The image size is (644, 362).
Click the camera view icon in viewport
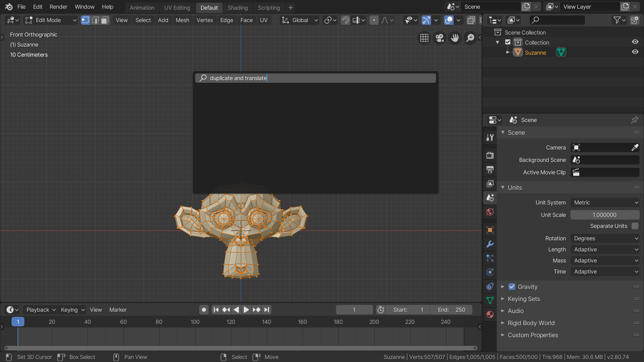pyautogui.click(x=440, y=38)
